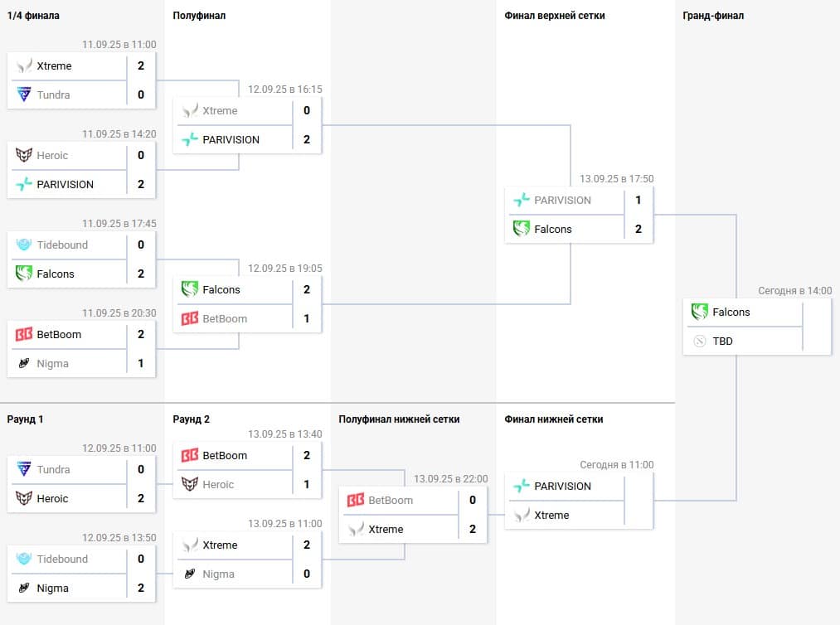Open TBD team name in Гранд-финал
This screenshot has width=840, height=625.
click(723, 342)
